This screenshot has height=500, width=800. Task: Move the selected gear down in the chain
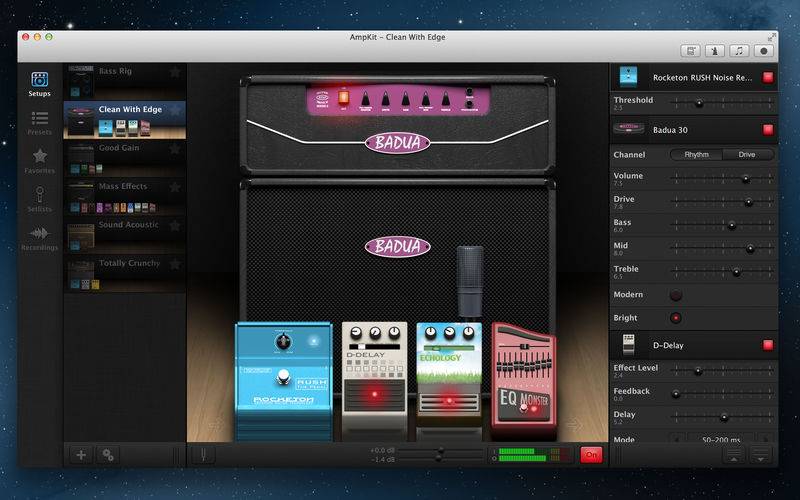(761, 456)
